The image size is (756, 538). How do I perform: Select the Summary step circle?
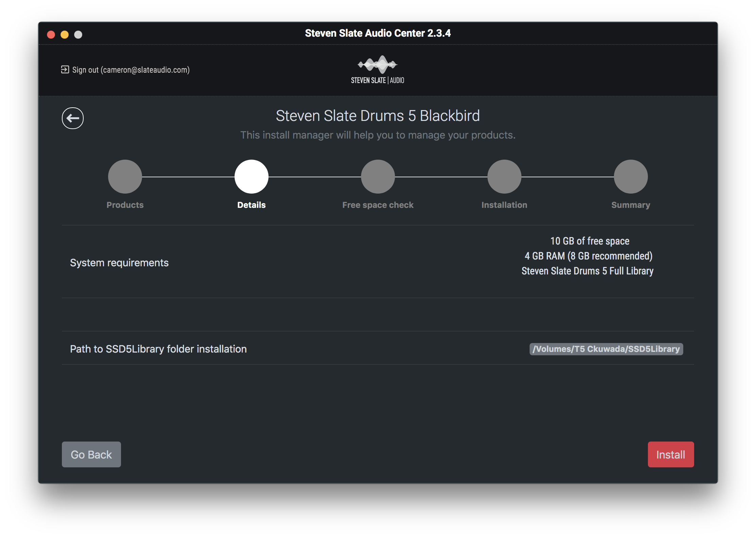click(x=631, y=177)
